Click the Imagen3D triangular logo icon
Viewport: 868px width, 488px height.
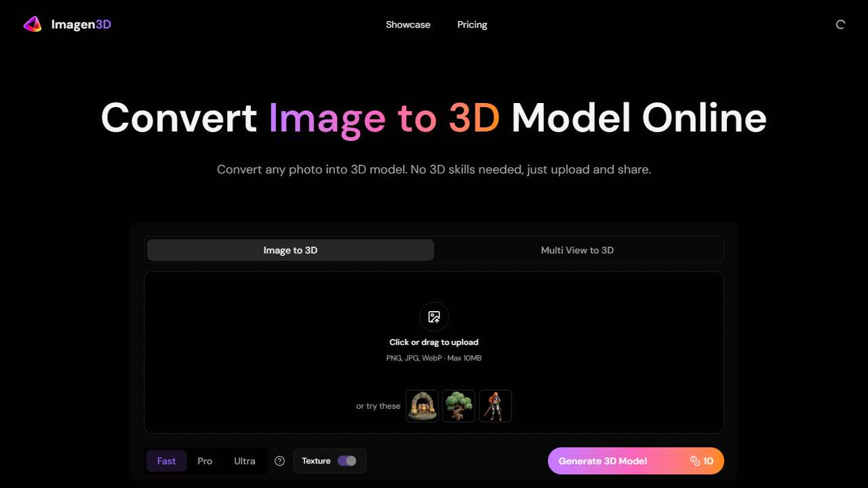pos(32,24)
